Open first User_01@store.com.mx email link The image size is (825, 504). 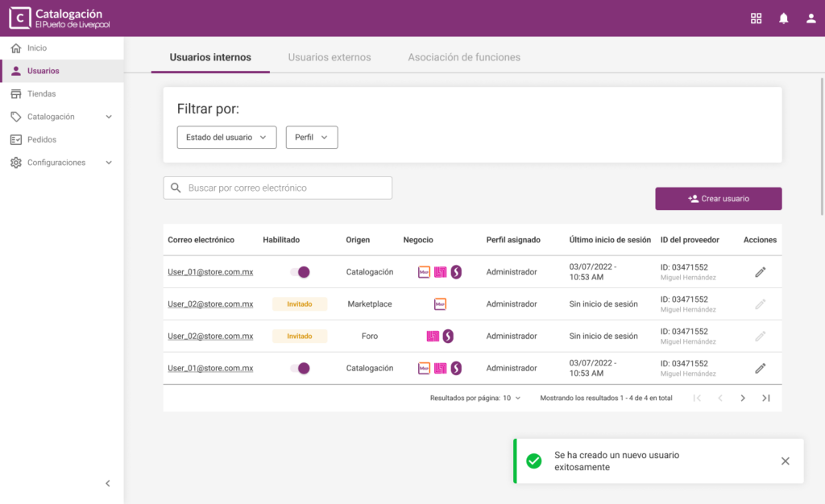pos(210,271)
